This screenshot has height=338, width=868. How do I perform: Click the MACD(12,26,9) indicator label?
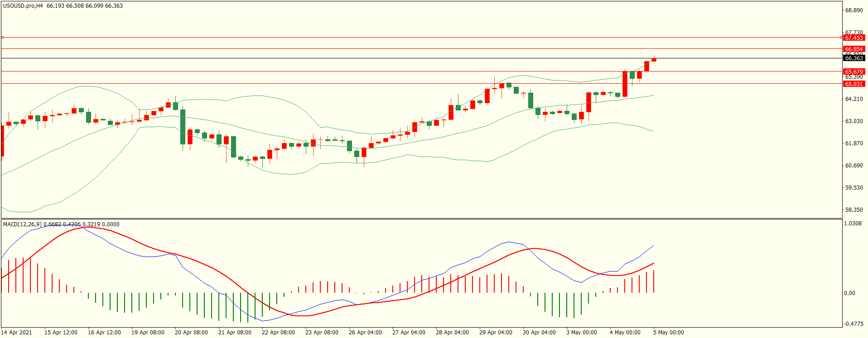point(22,224)
